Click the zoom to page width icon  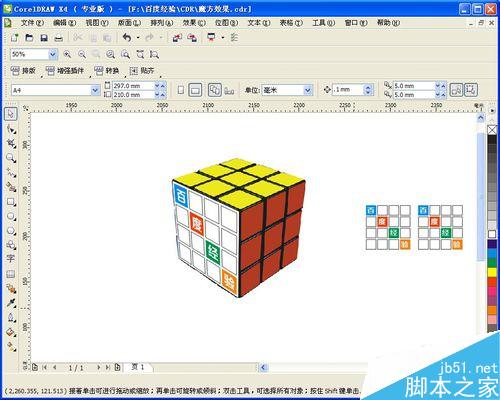pos(140,54)
